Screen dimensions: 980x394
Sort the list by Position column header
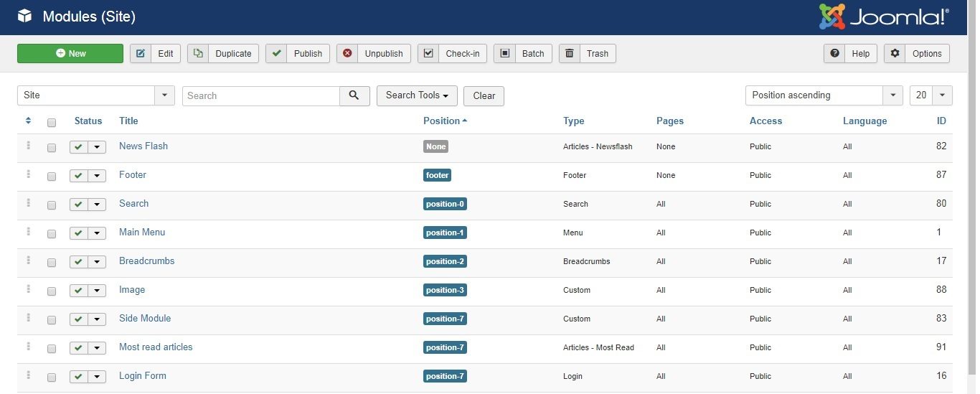point(445,121)
